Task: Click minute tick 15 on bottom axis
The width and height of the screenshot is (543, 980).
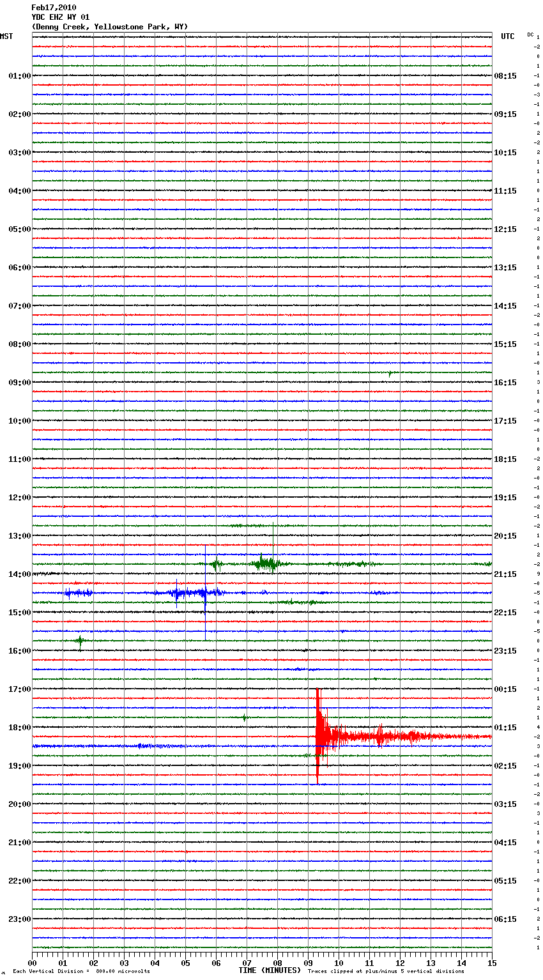Action: point(492,963)
